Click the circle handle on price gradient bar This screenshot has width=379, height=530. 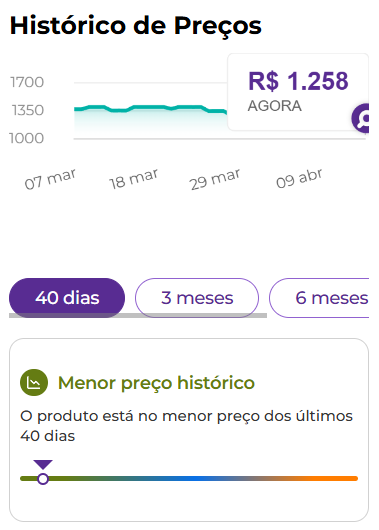click(x=43, y=479)
